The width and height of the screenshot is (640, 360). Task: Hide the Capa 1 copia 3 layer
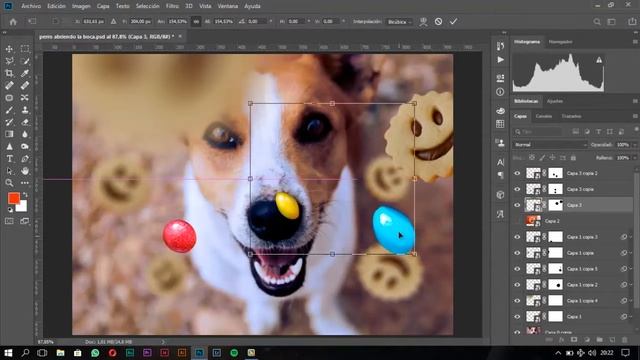(x=517, y=237)
